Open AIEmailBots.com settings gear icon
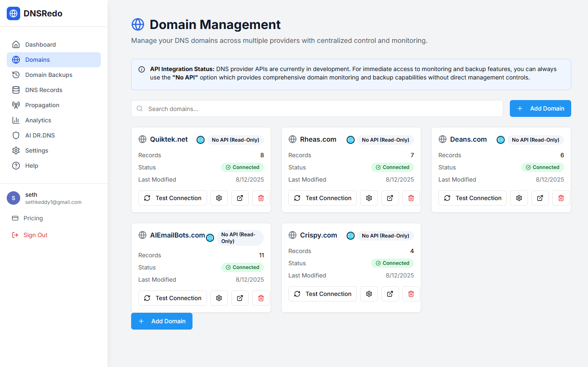Screen dimensions: 588x367 click(x=219, y=298)
